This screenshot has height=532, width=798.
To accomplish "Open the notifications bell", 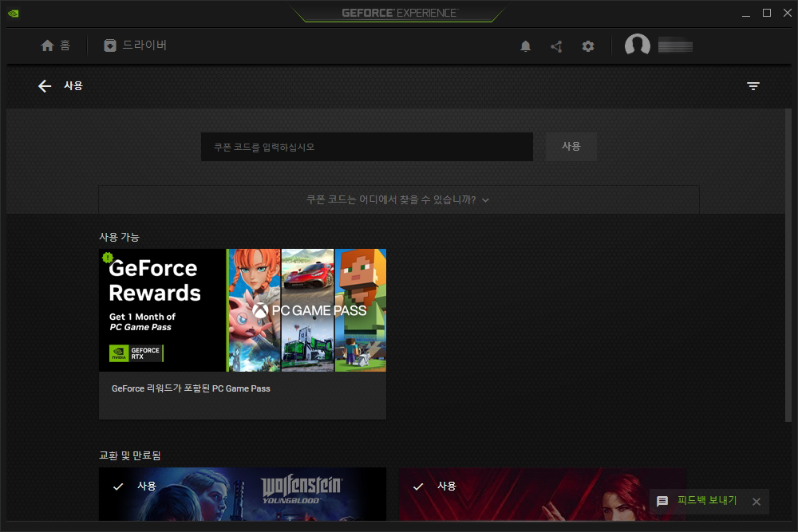I will click(x=525, y=46).
